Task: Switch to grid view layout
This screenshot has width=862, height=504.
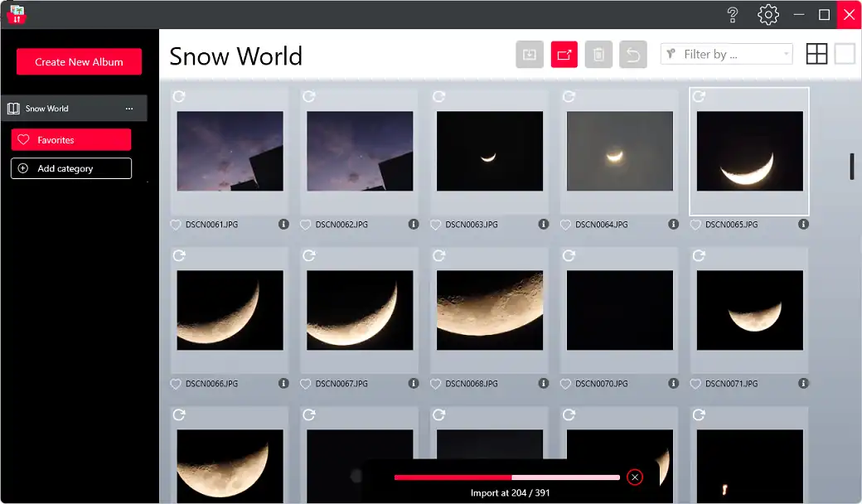Action: tap(816, 54)
